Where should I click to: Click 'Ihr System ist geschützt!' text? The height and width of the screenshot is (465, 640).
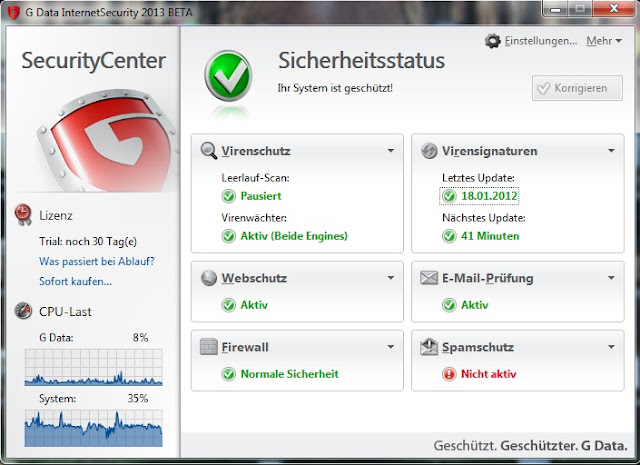coord(335,88)
